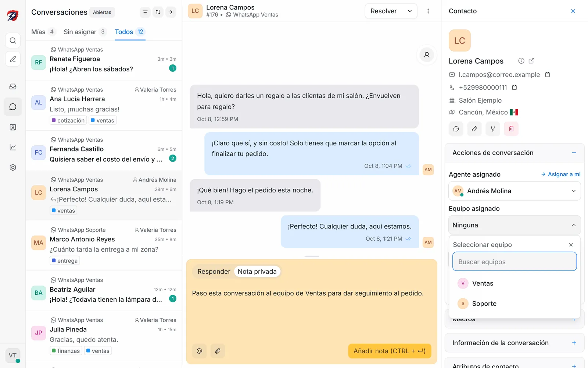588x368 pixels.
Task: Click the Resolver button
Action: [384, 11]
